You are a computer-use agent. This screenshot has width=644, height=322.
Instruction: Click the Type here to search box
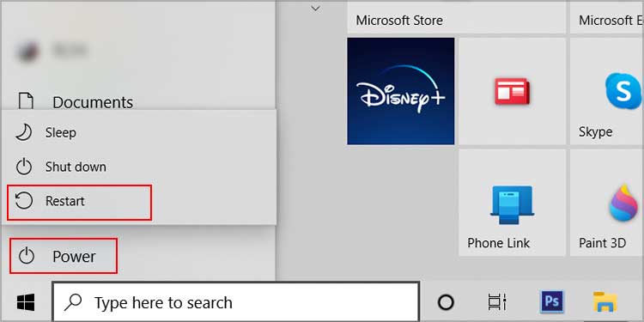(236, 303)
